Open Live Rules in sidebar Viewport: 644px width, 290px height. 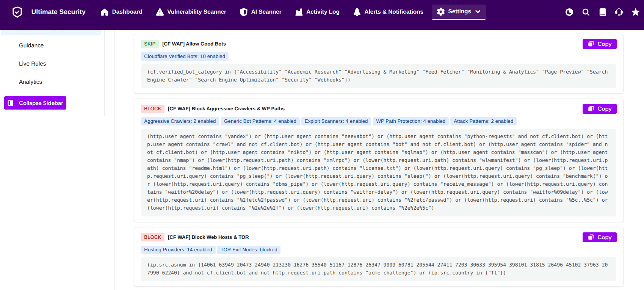point(33,64)
